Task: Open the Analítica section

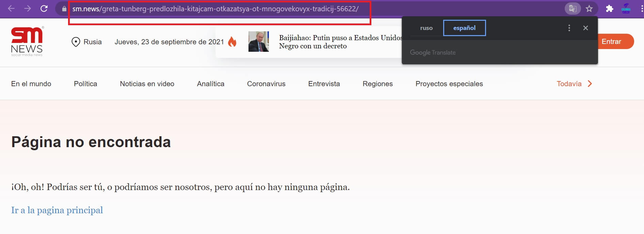Action: click(211, 84)
